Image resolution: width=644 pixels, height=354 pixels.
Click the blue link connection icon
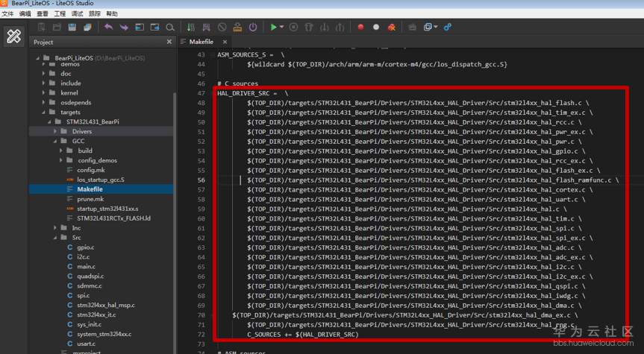448,28
